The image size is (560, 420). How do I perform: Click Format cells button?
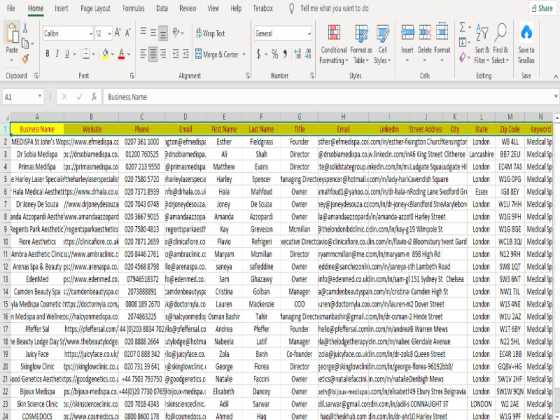[x=442, y=43]
